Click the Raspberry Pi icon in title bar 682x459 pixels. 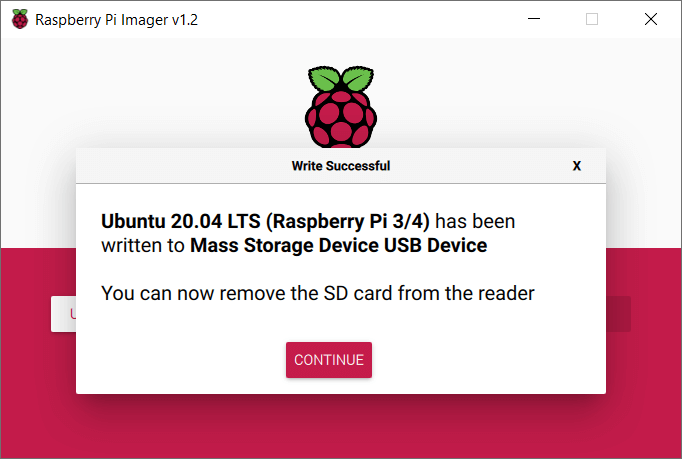pyautogui.click(x=20, y=19)
